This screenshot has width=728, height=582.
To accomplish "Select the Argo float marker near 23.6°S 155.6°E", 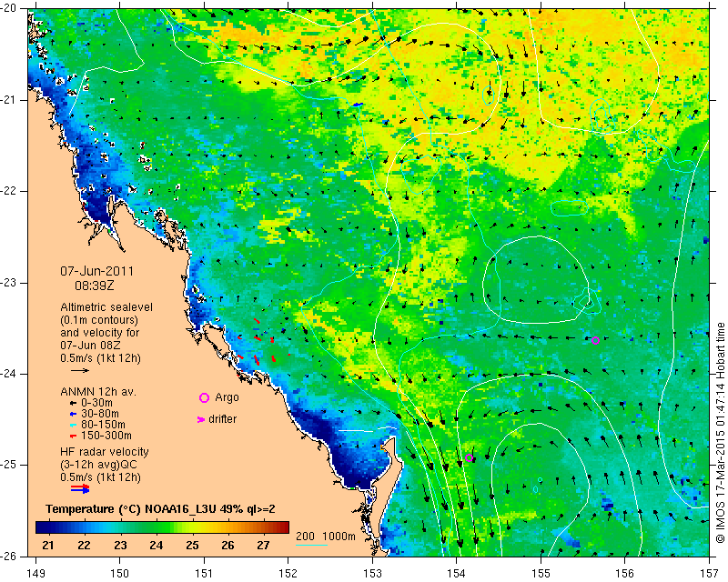I will (595, 340).
